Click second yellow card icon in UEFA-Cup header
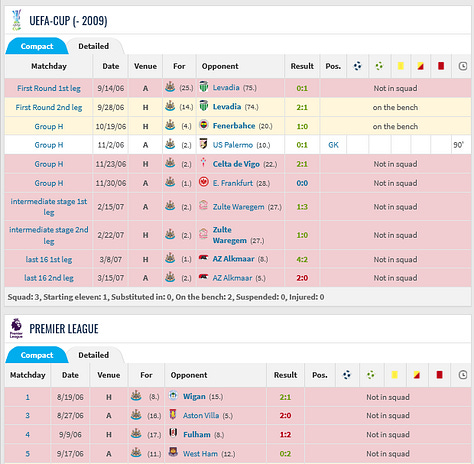The image size is (474, 464). click(x=420, y=66)
